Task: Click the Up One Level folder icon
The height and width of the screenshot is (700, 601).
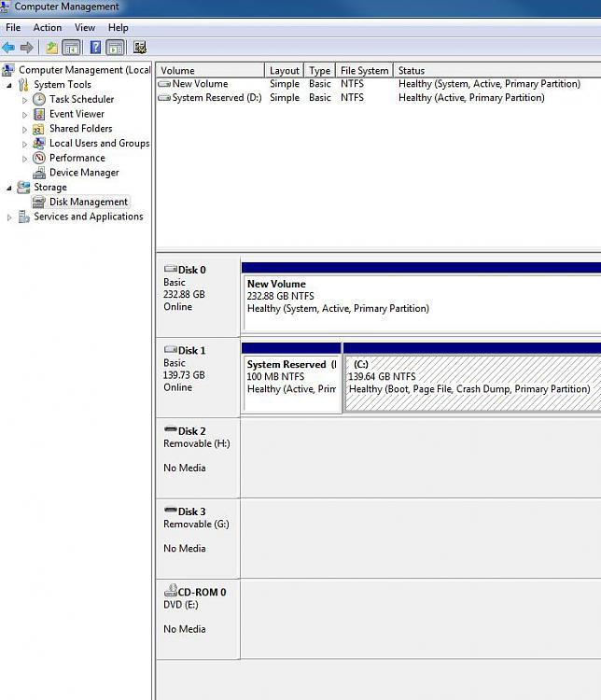Action: pos(52,48)
